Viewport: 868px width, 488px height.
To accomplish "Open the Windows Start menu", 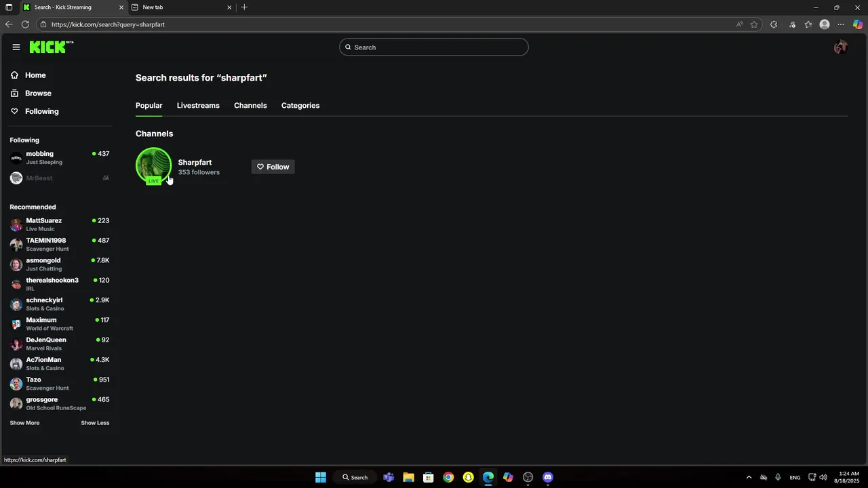I will coord(321,477).
